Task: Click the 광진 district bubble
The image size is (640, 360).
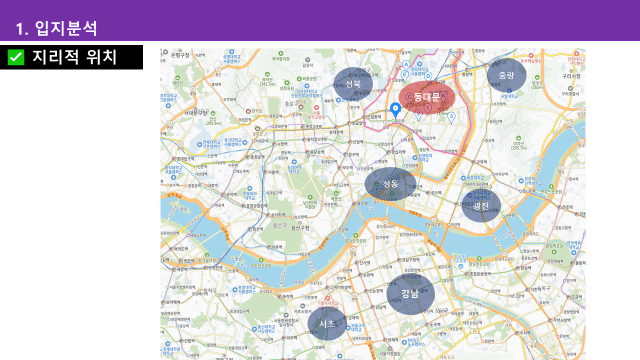Action: (x=481, y=206)
